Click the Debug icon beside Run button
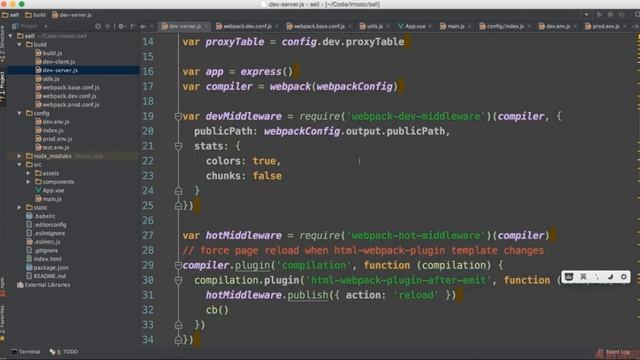The height and width of the screenshot is (360, 640). (610, 15)
